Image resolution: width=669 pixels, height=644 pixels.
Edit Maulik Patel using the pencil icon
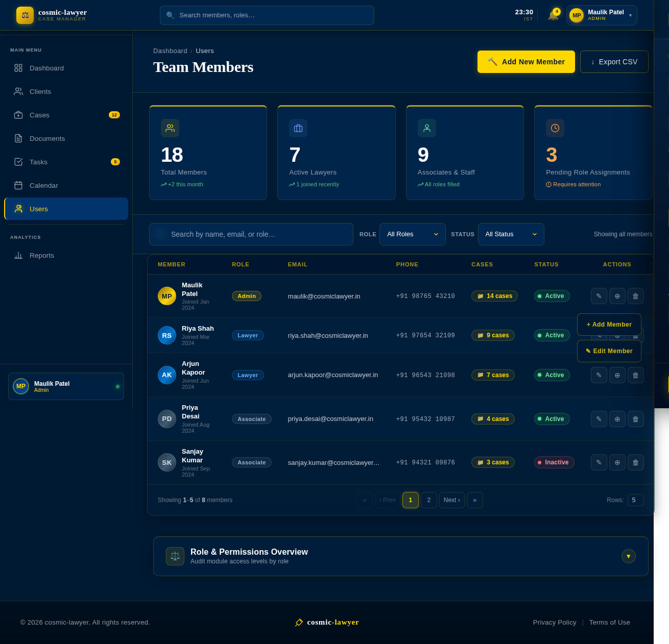pyautogui.click(x=599, y=296)
